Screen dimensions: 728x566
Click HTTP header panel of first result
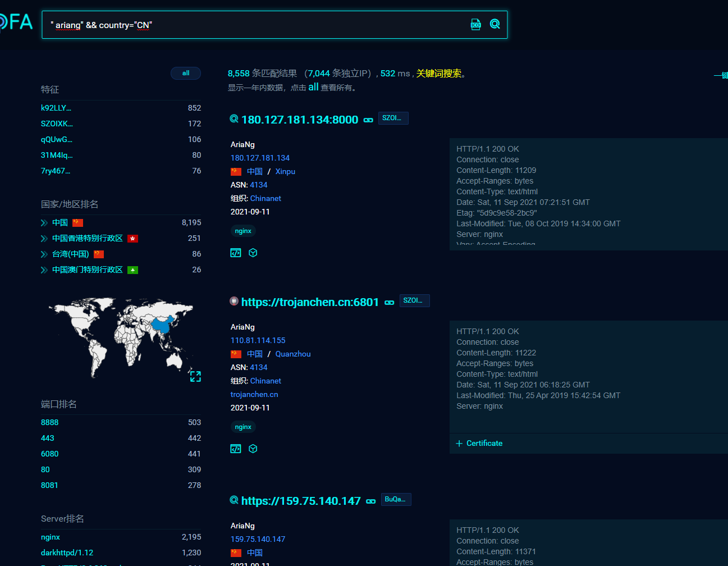(x=588, y=194)
